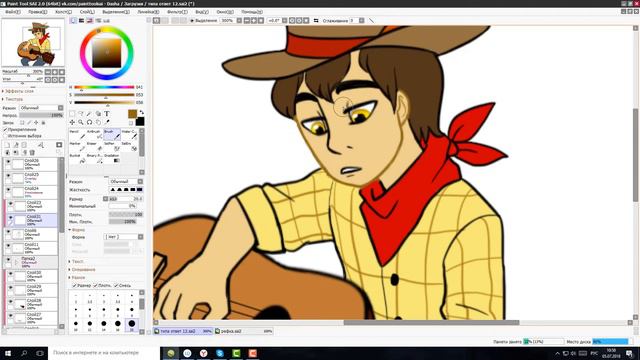The height and width of the screenshot is (360, 640).
Task: Toggle visibility of layer Слой24
Action: coord(8,190)
